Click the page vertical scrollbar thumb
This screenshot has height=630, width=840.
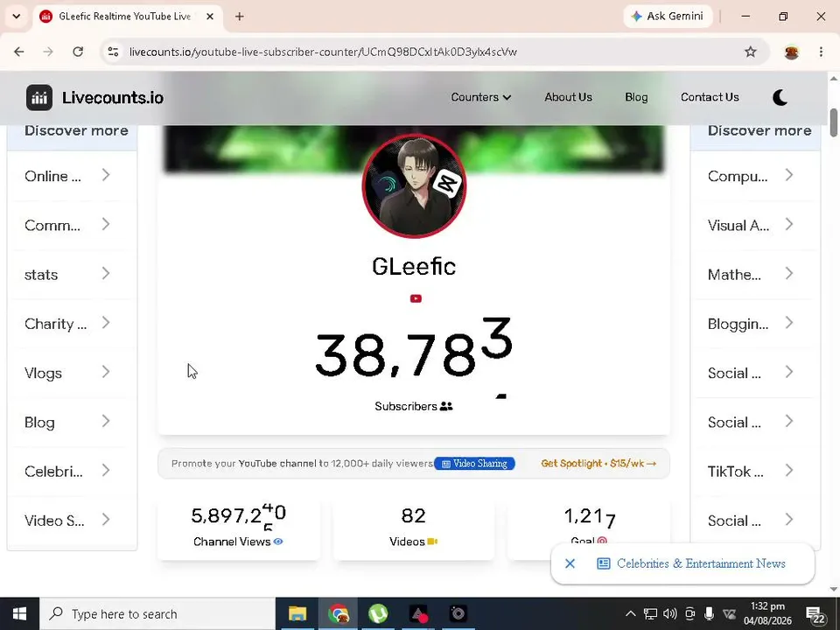(834, 122)
